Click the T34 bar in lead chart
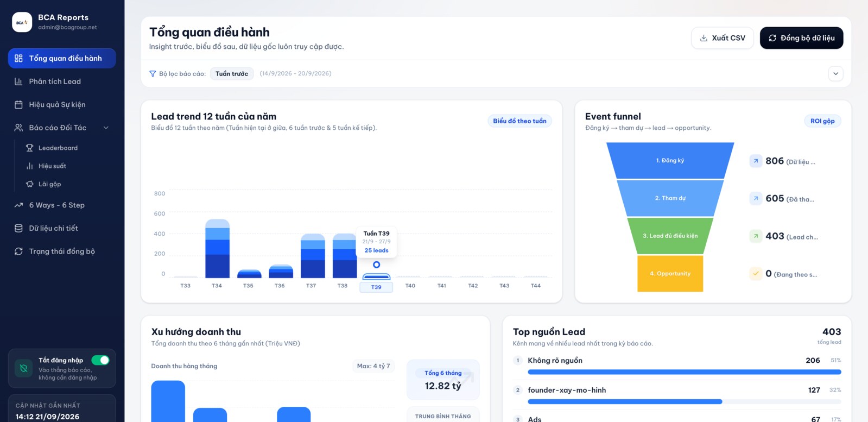 tap(217, 249)
